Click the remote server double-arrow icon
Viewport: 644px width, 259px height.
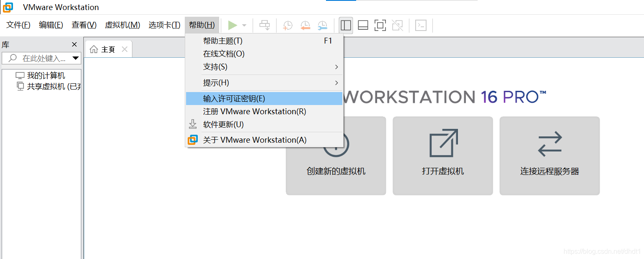[550, 144]
